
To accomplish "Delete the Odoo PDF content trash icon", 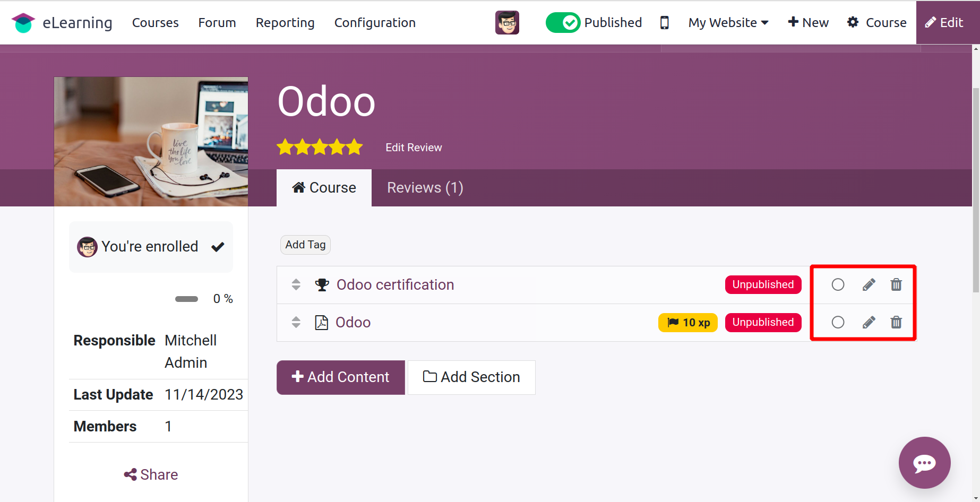I will (x=896, y=322).
